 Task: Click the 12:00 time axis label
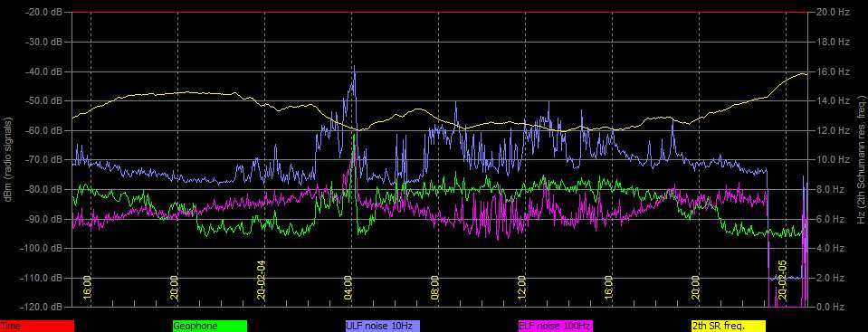[x=522, y=287]
